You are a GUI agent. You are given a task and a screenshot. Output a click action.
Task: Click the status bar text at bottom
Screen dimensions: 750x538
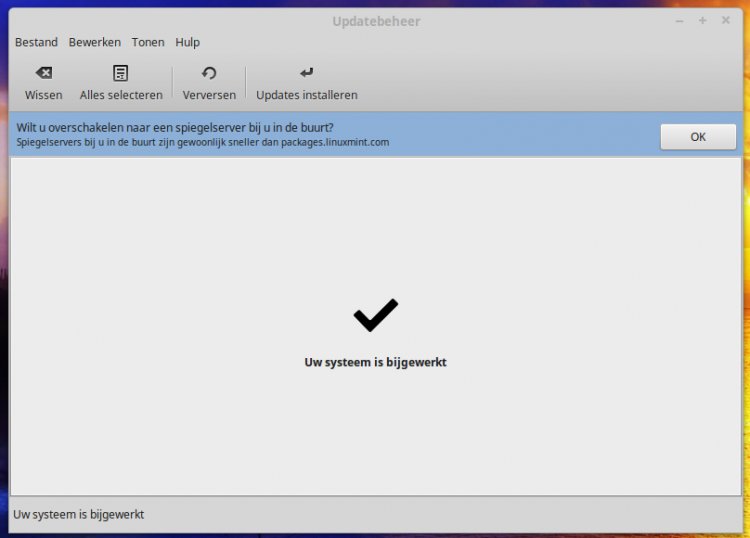pos(79,514)
